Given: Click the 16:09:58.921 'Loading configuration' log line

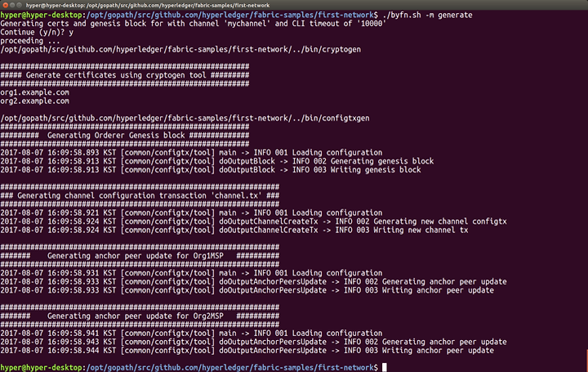Looking at the screenshot, I should pyautogui.click(x=191, y=213).
